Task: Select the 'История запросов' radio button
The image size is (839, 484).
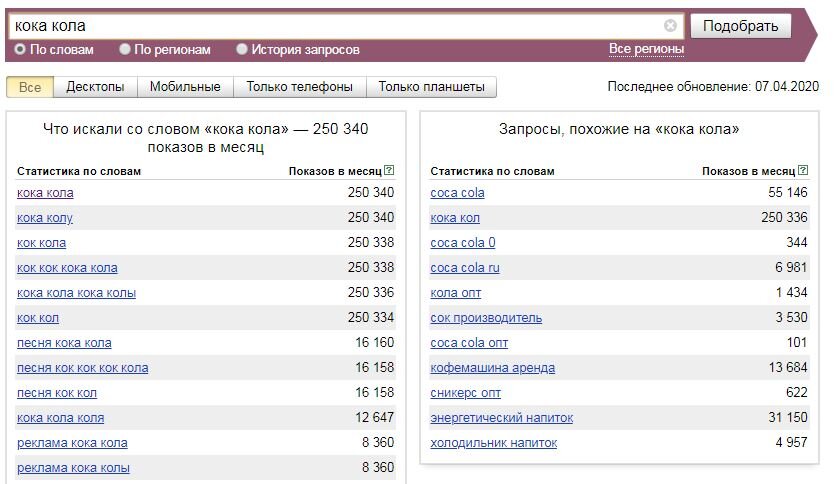Action: [242, 49]
